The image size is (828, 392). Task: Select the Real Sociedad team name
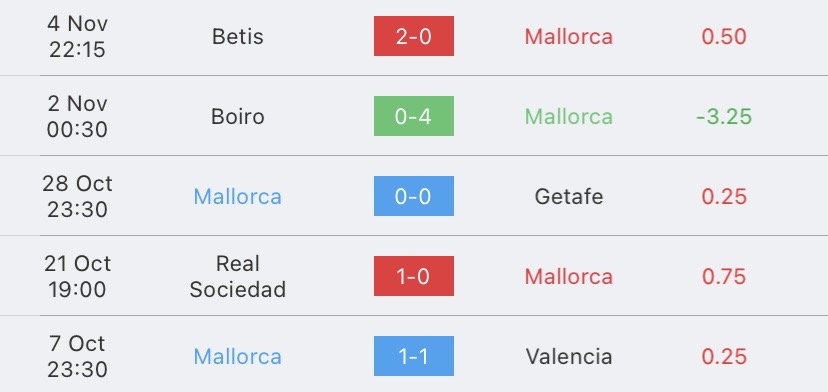pos(238,276)
